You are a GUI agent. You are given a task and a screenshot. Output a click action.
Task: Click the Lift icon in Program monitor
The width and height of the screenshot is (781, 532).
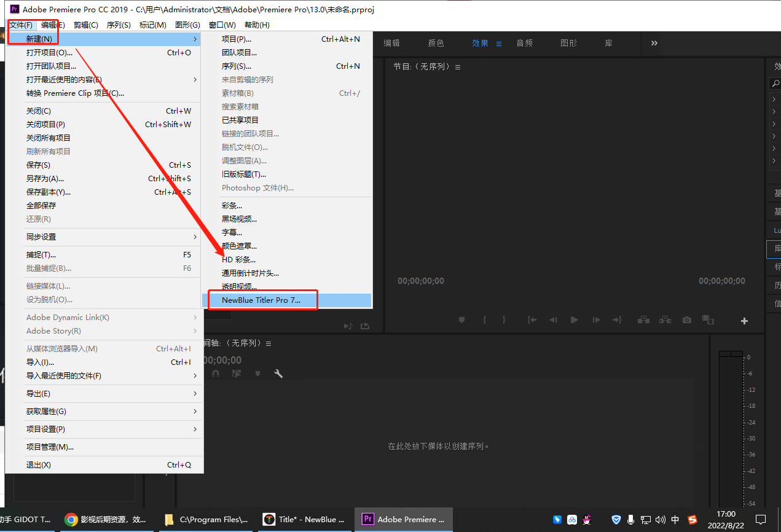pyautogui.click(x=643, y=320)
